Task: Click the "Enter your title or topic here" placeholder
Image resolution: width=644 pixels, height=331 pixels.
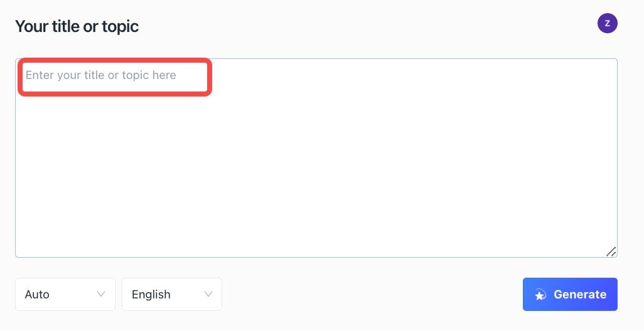Action: 100,75
